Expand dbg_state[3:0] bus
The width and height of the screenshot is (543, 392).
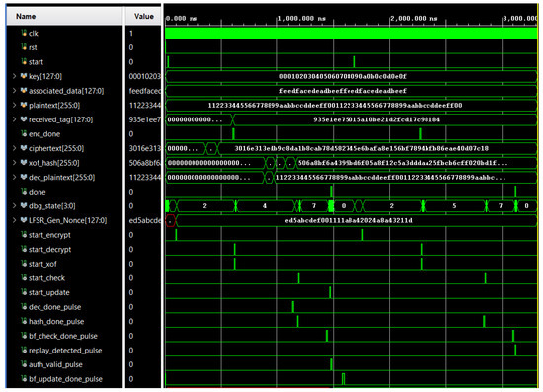14,205
